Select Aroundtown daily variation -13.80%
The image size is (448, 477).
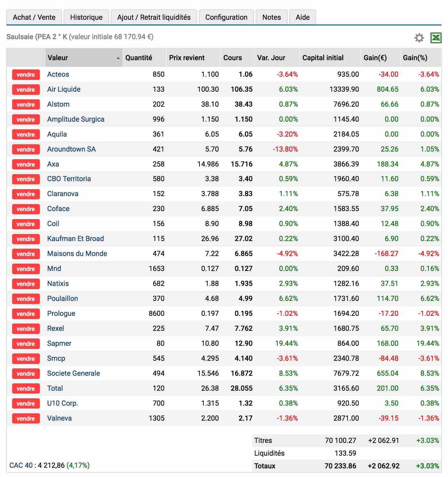pyautogui.click(x=285, y=149)
